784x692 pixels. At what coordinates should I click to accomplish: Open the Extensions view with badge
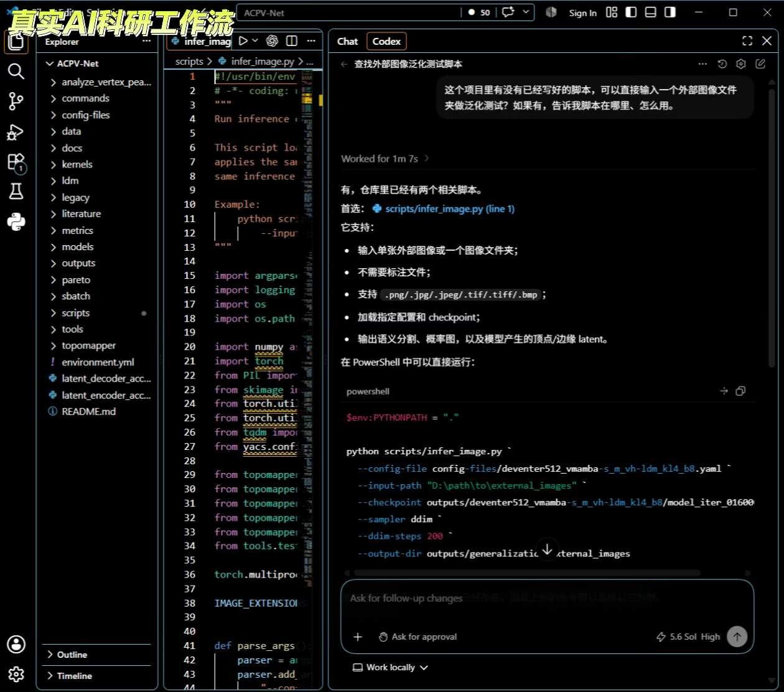tap(16, 162)
